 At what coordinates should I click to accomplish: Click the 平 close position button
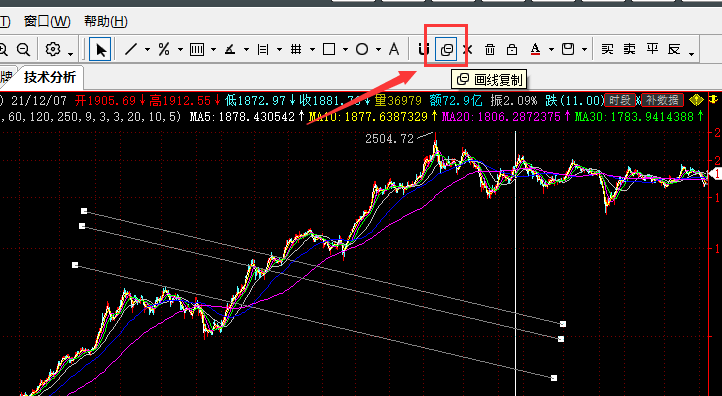652,49
